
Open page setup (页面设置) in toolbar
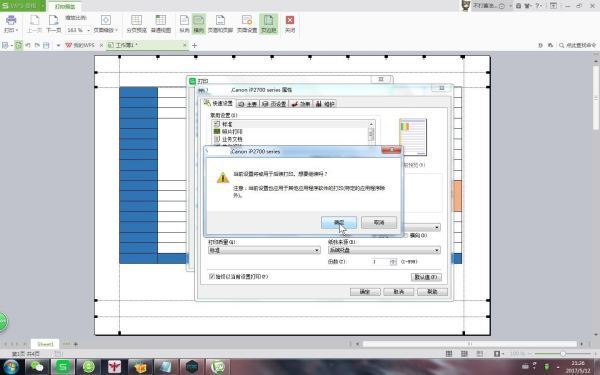click(x=247, y=24)
